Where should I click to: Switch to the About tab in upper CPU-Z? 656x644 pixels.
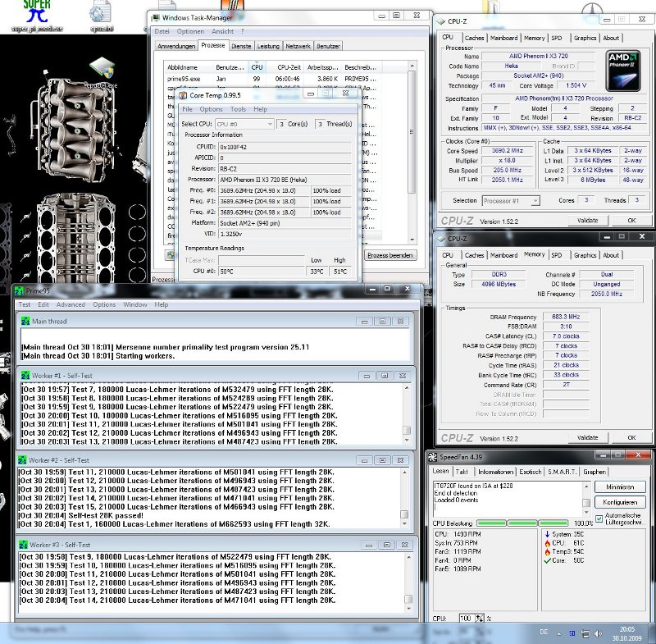pos(611,38)
